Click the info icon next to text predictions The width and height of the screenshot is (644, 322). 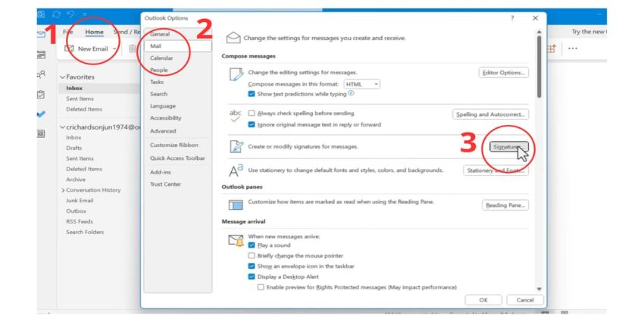[351, 94]
